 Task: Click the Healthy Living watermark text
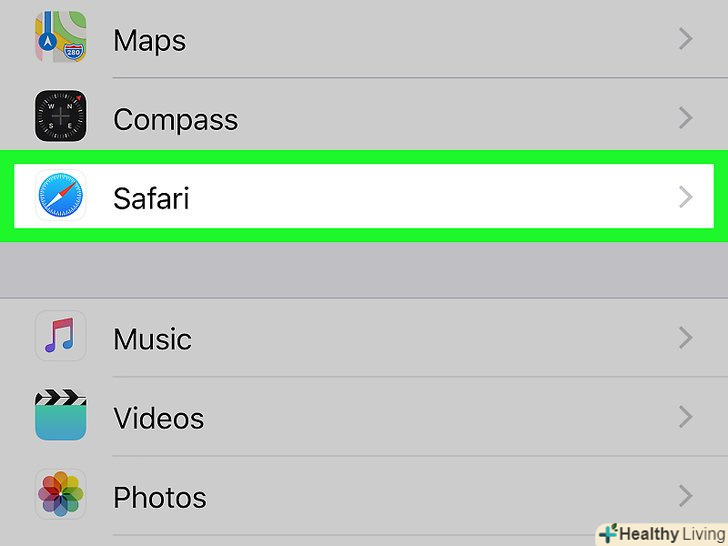point(670,534)
